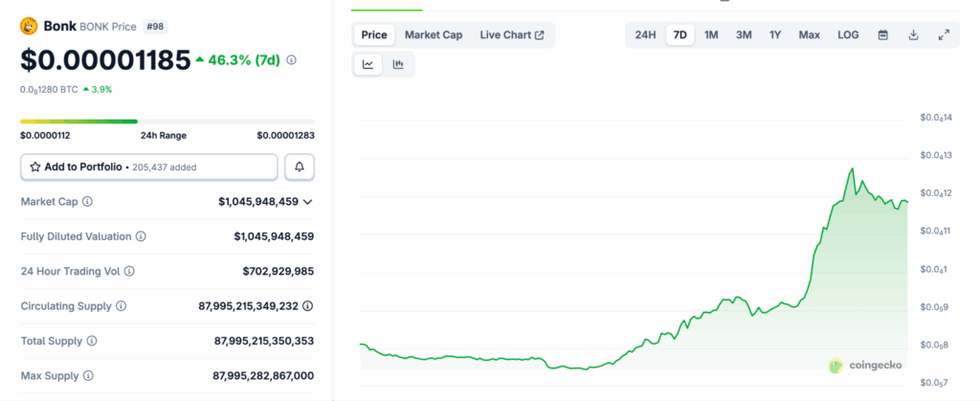Select the 1Y time range
980x401 pixels.
[775, 35]
